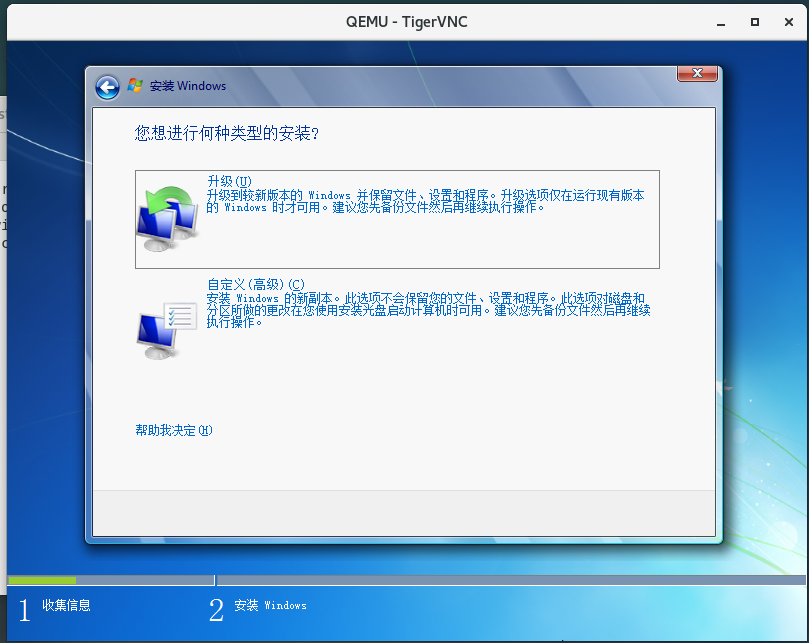Click the installation progress bar
The height and width of the screenshot is (643, 809).
click(x=407, y=581)
